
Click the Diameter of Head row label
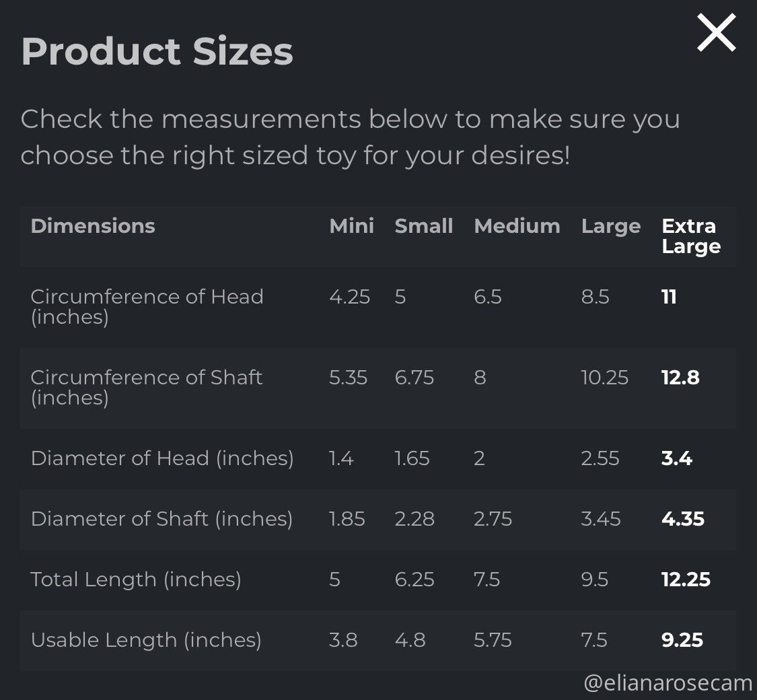[x=162, y=458]
